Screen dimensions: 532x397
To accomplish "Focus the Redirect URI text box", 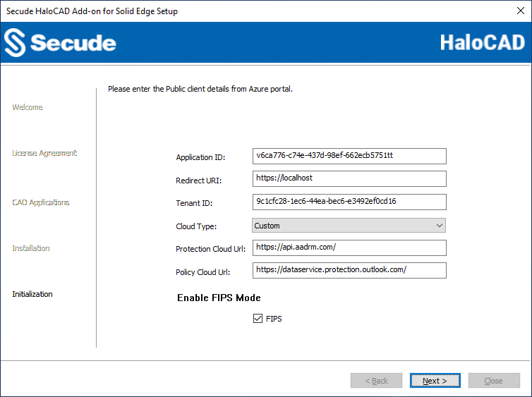I will coord(349,178).
